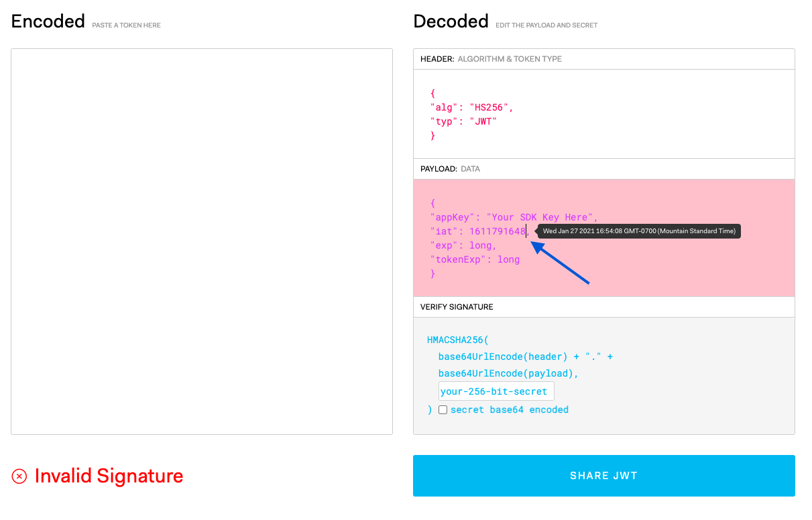Click the EDIT THE PAYLOAD AND SECRET label
The width and height of the screenshot is (812, 520).
click(546, 25)
